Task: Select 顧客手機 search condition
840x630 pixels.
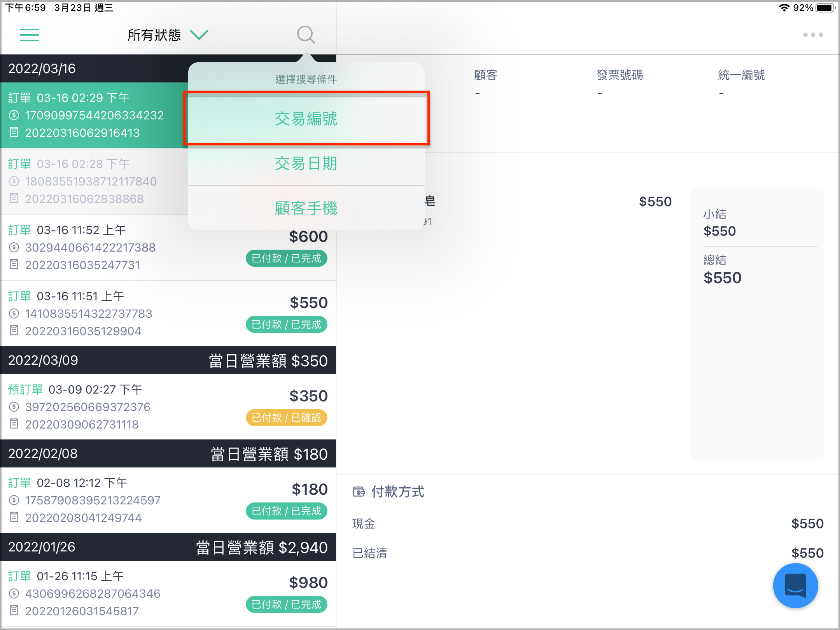Action: (306, 208)
